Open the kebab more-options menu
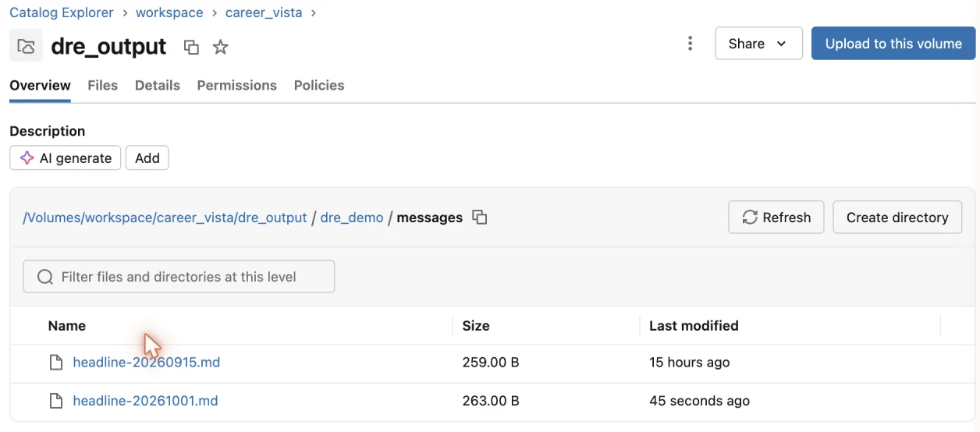 [690, 44]
